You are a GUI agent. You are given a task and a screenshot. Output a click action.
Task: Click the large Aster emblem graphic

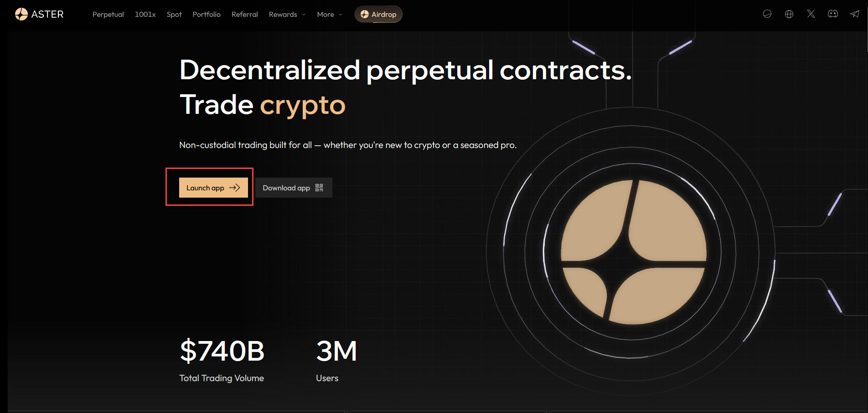pyautogui.click(x=633, y=252)
